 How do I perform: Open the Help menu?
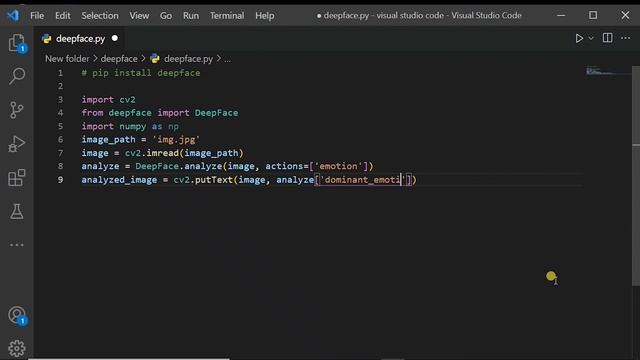click(264, 16)
